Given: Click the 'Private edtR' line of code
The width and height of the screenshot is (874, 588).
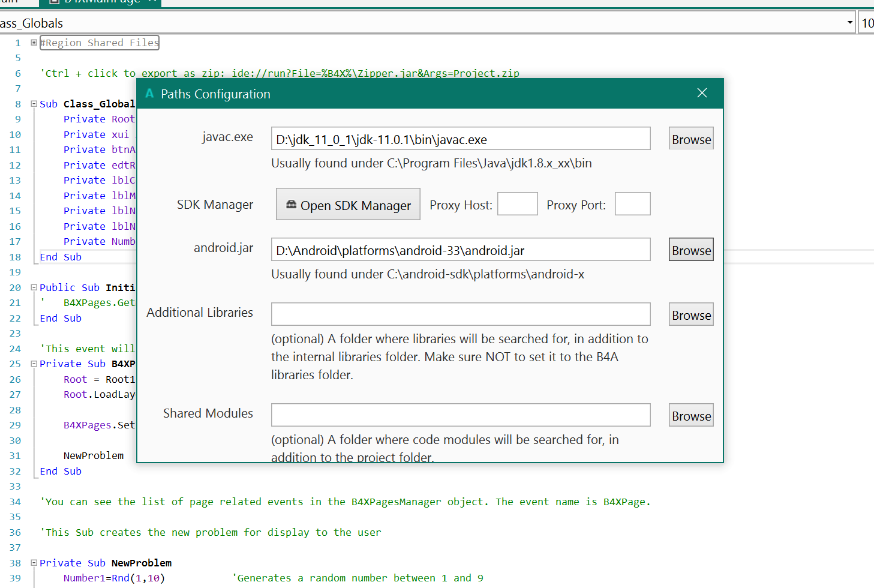Looking at the screenshot, I should tap(100, 165).
